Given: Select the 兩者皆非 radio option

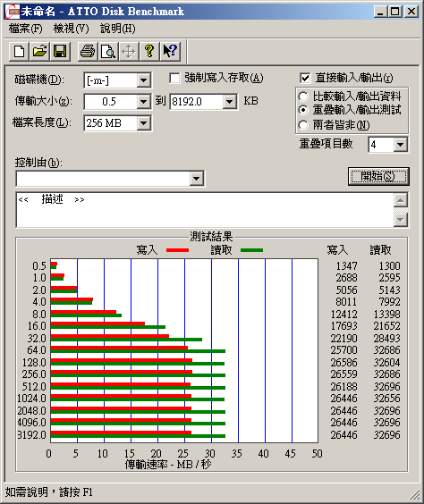Looking at the screenshot, I should 303,125.
